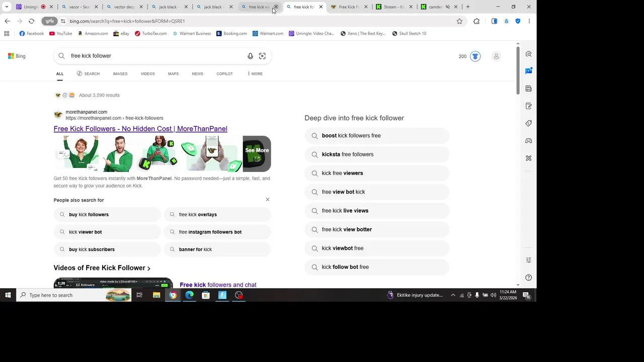This screenshot has width=644, height=362.
Task: Close the Umingle browser tab
Action: coord(51,7)
